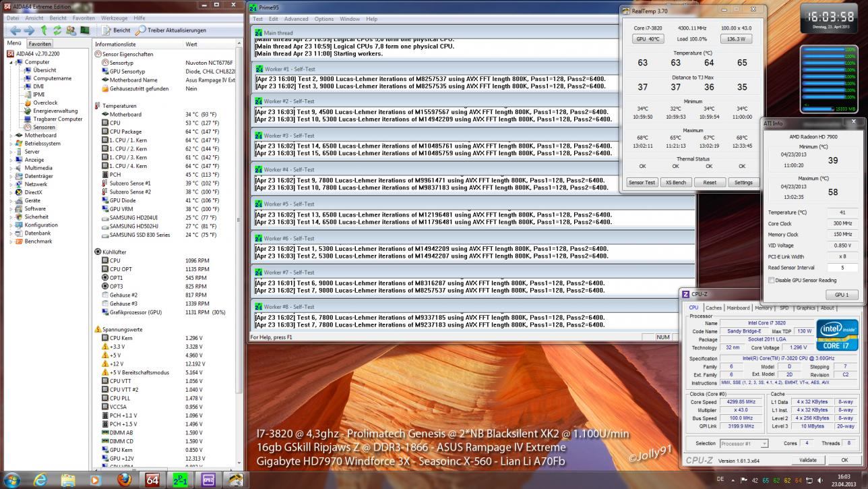The height and width of the screenshot is (489, 868).
Task: Open the Test menu in Prime95
Action: [x=257, y=19]
